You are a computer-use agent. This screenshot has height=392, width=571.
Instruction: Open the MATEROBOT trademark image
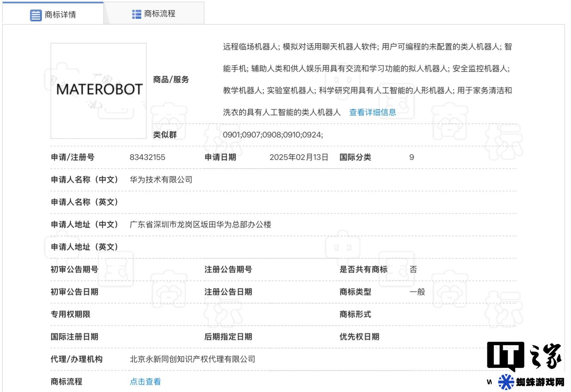coord(98,91)
